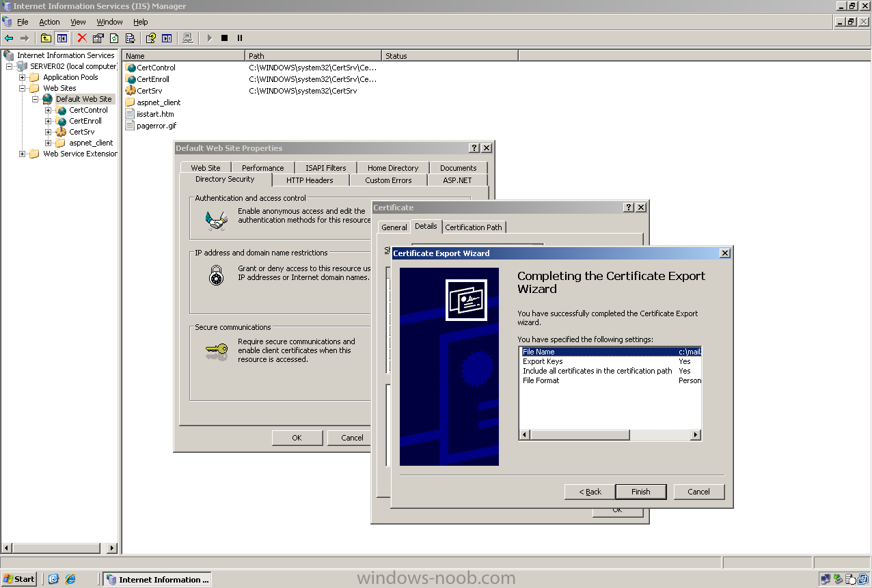Select the iisstart.htm file icon
The width and height of the screenshot is (872, 588).
pos(131,114)
